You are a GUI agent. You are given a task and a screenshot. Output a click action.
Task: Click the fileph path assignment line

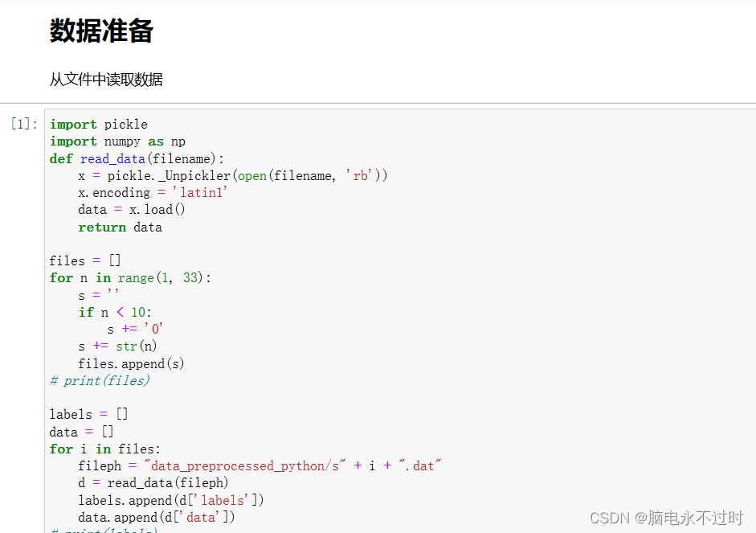(259, 466)
